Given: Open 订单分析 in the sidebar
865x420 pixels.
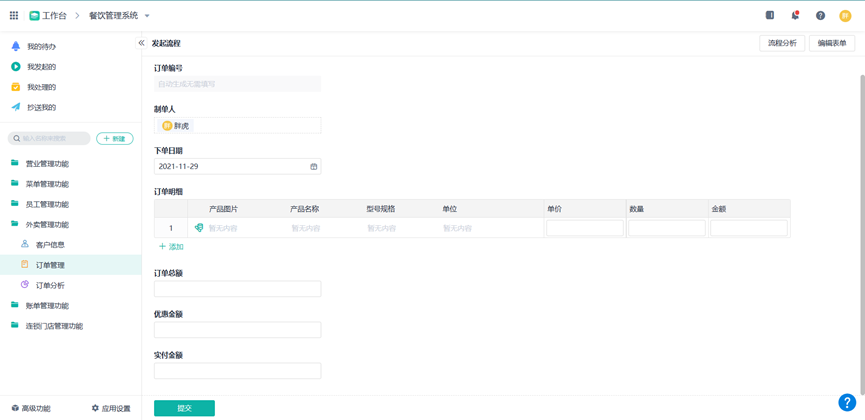Looking at the screenshot, I should tap(50, 286).
